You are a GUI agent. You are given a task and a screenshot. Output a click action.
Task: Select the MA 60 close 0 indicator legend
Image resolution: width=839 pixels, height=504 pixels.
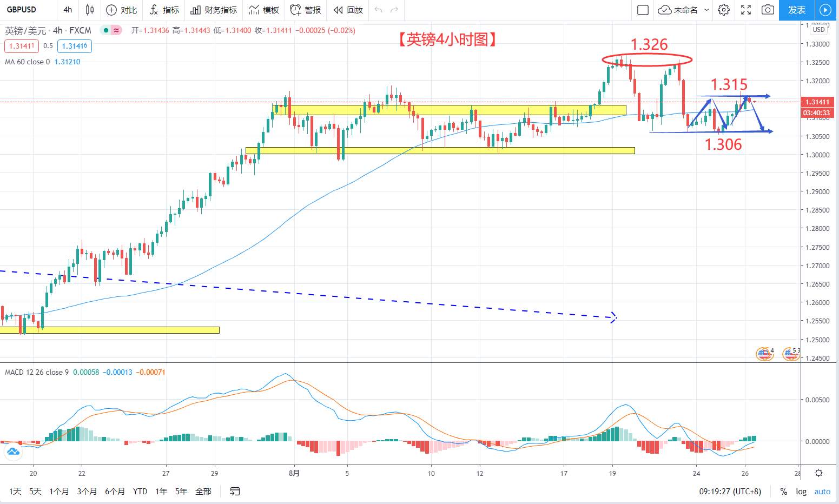pyautogui.click(x=27, y=62)
